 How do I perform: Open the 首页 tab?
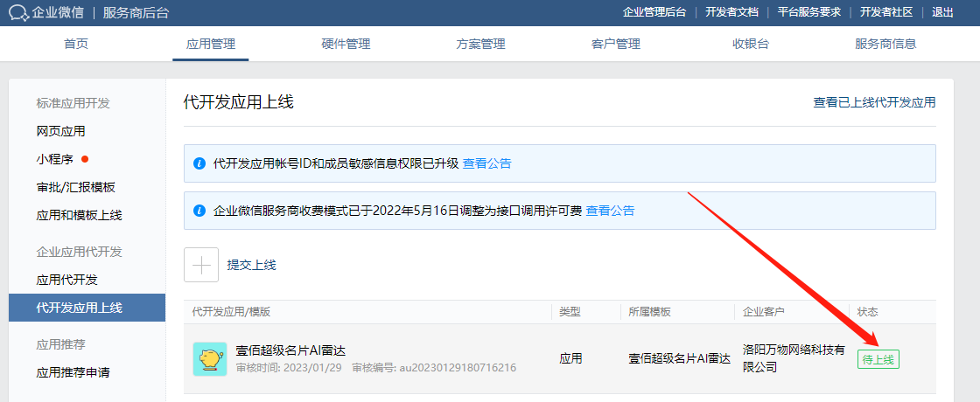pos(76,45)
